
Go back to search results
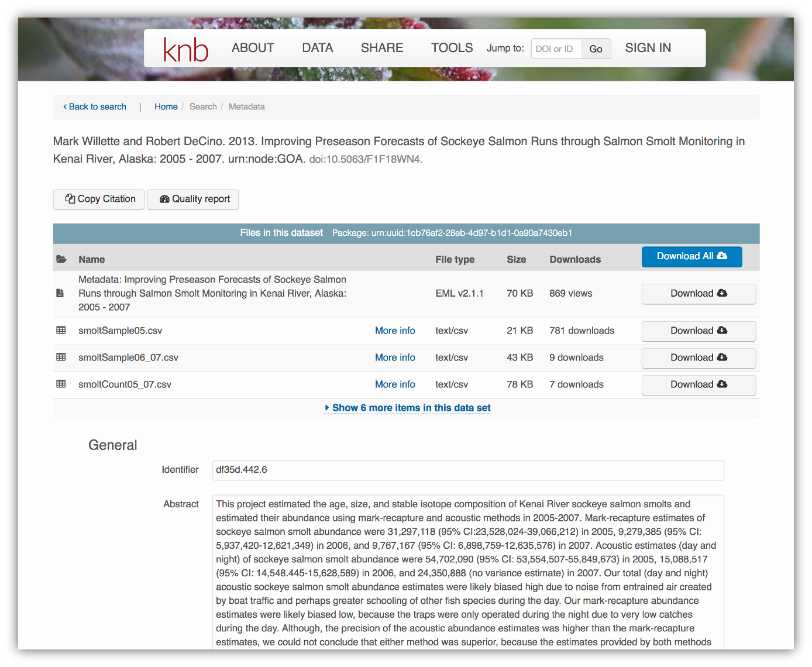pyautogui.click(x=95, y=106)
